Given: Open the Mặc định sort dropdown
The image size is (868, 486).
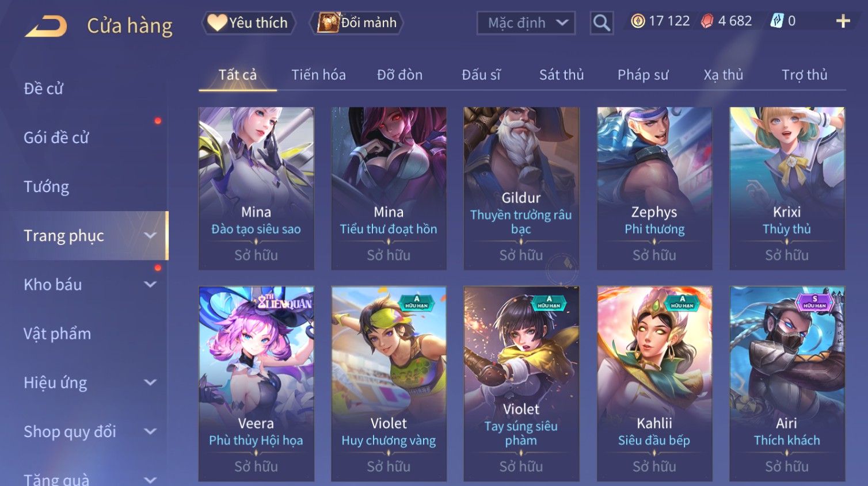Looking at the screenshot, I should [x=526, y=23].
